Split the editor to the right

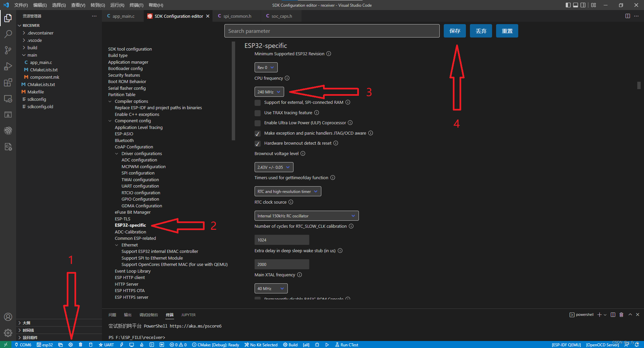click(628, 16)
